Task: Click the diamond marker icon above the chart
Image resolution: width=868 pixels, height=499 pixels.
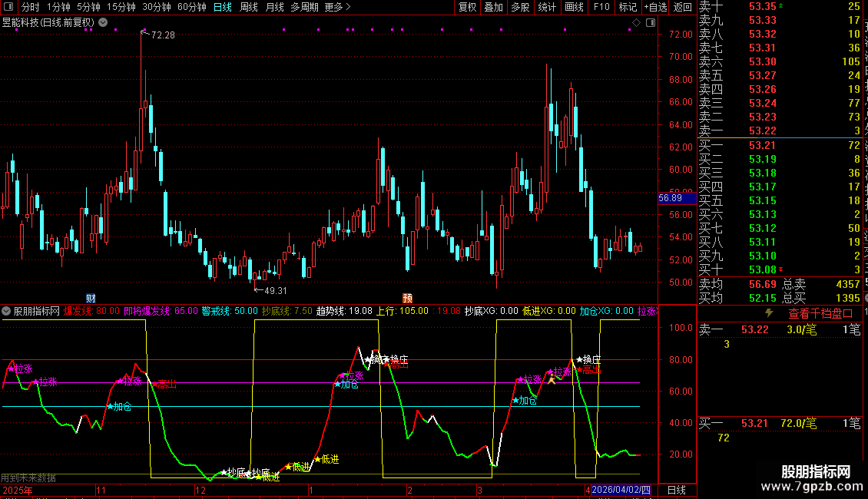Action: click(635, 23)
